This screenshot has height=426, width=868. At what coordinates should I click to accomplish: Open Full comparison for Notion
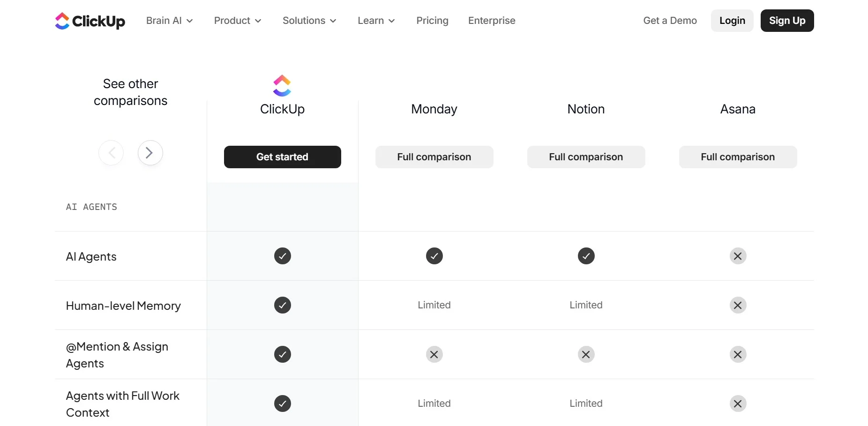click(586, 157)
